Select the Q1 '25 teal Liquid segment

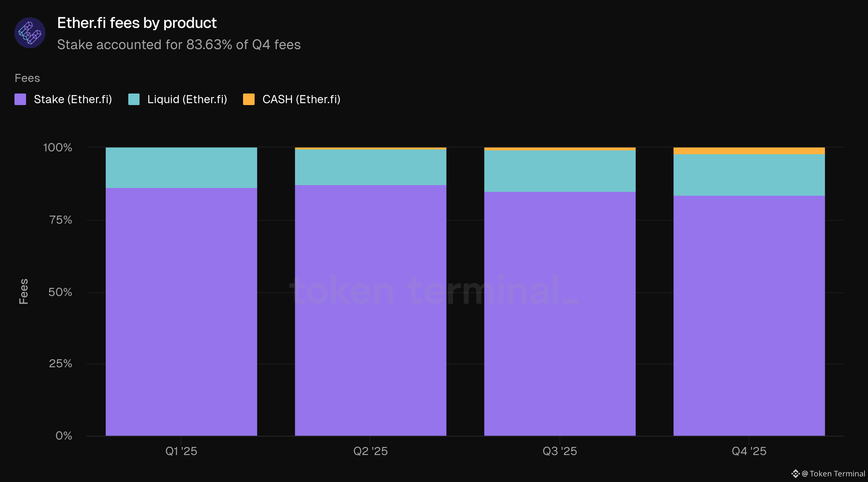181,168
